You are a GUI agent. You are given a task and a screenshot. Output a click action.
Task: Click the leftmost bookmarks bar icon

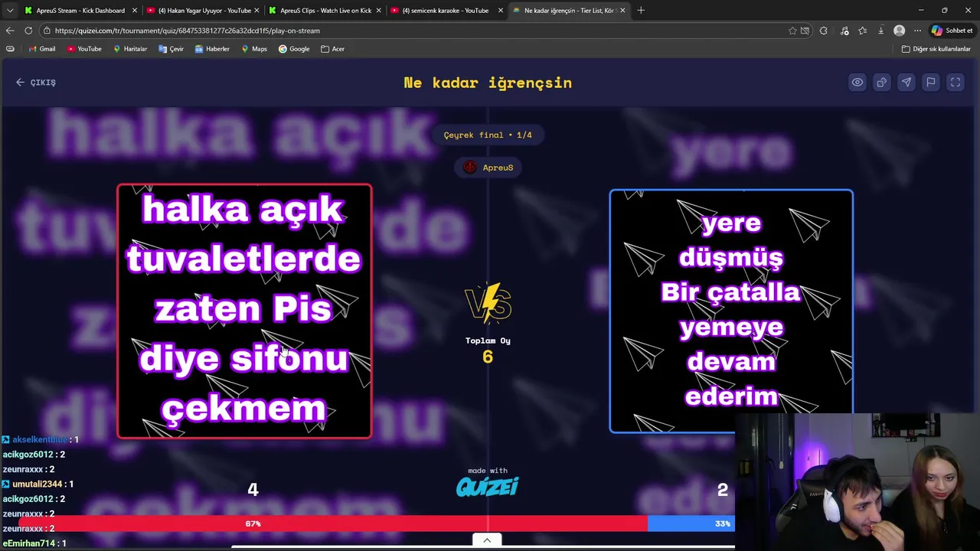click(10, 49)
